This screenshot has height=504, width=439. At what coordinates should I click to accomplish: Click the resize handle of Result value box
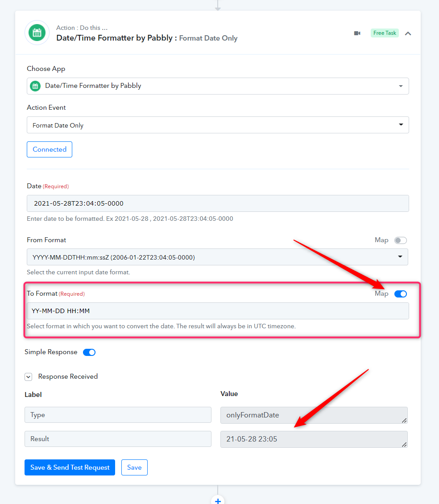click(404, 444)
